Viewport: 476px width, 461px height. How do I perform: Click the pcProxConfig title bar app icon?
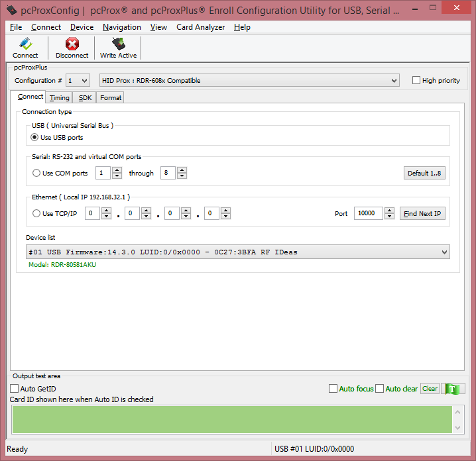click(12, 10)
